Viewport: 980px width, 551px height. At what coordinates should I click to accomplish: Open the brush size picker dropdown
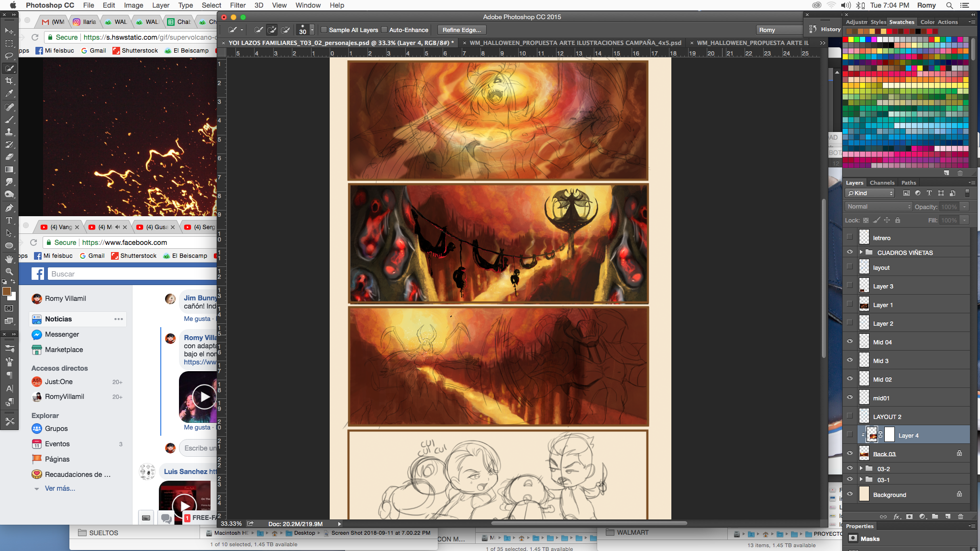pos(312,30)
